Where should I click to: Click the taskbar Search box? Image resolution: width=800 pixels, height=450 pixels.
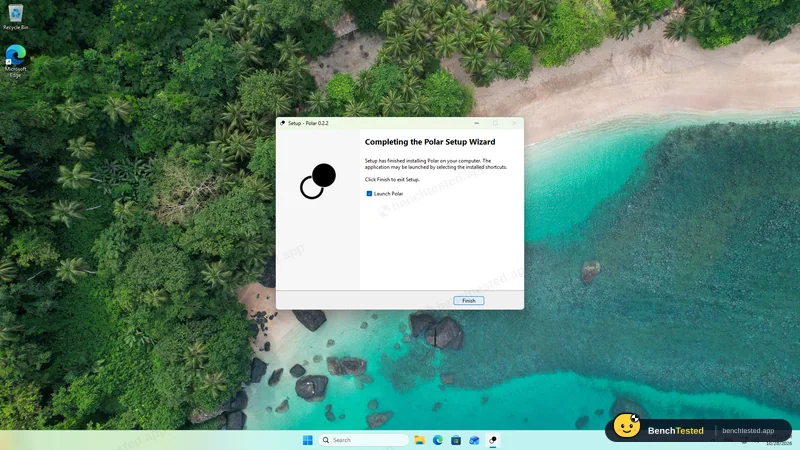click(363, 440)
